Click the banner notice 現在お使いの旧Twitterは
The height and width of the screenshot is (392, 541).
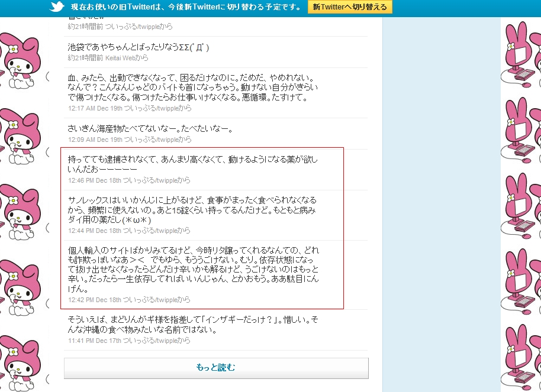tap(186, 7)
